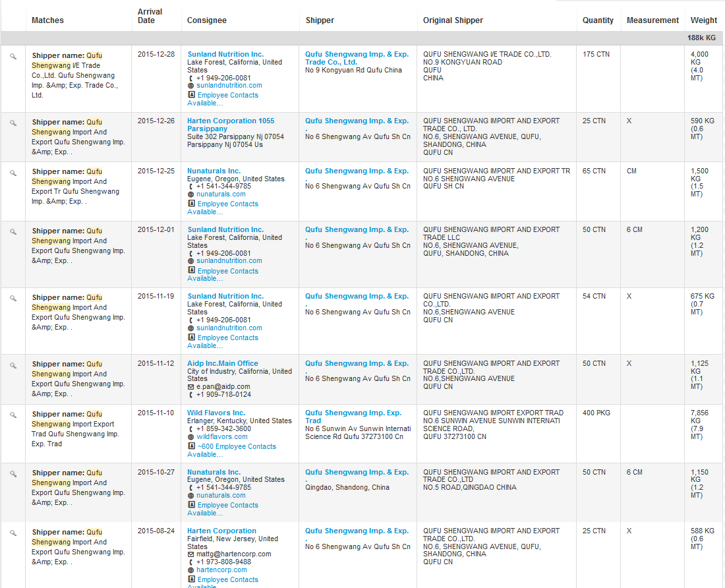
Task: Click the contacts icon in the 2015-12-28 Sunland row
Action: click(x=191, y=95)
